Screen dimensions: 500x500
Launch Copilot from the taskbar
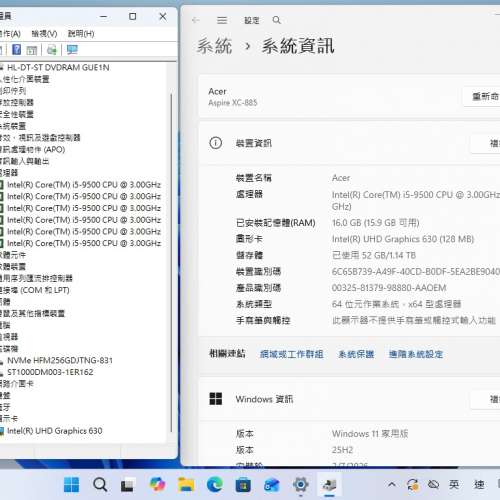click(157, 484)
